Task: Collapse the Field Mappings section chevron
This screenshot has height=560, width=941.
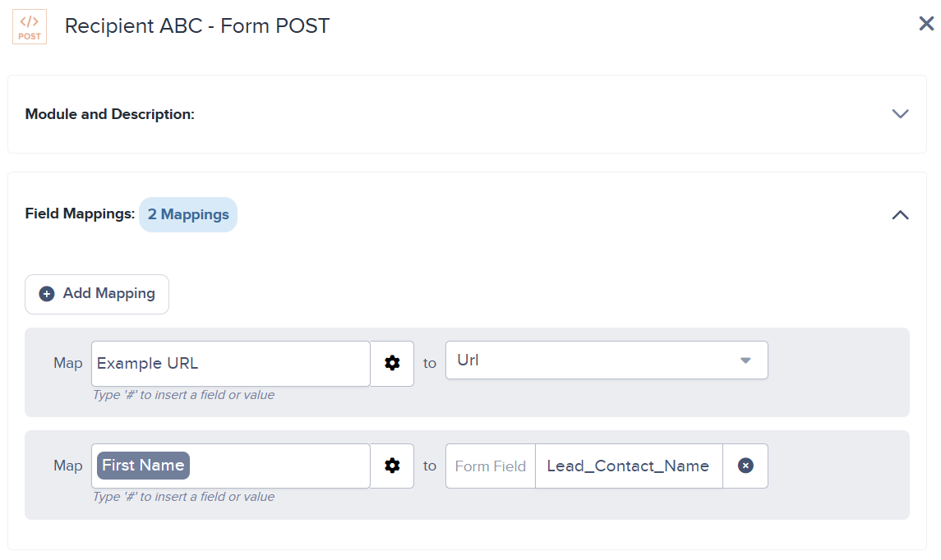Action: click(900, 214)
